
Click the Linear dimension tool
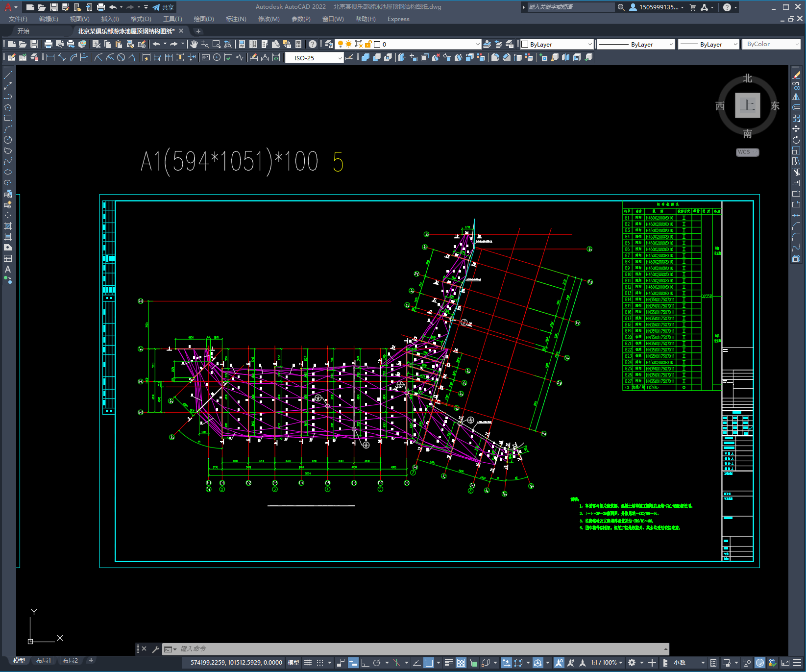[x=50, y=58]
